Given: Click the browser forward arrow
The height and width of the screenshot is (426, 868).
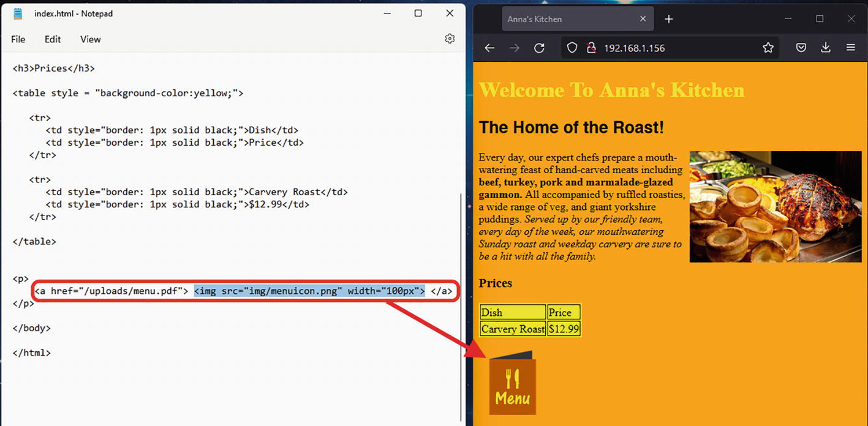Looking at the screenshot, I should point(515,48).
